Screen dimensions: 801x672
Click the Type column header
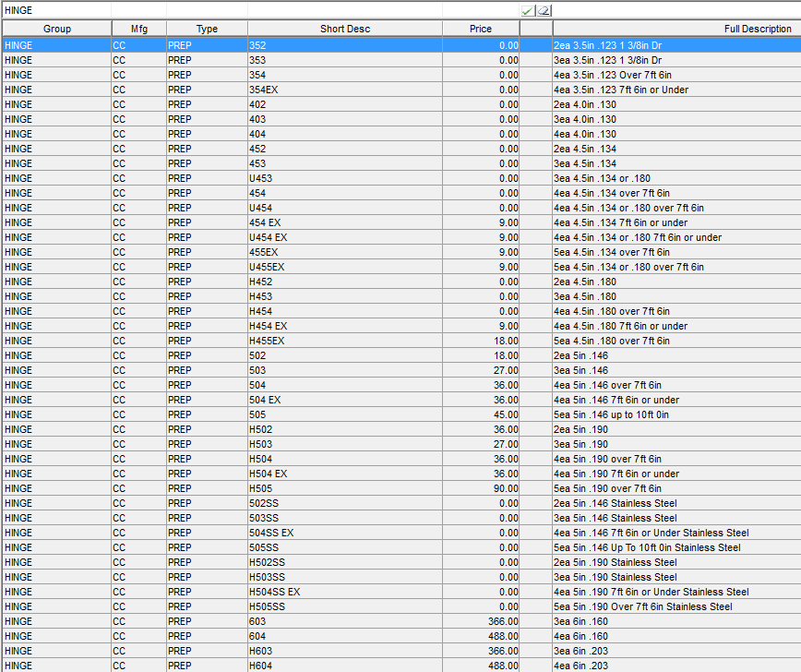click(207, 29)
